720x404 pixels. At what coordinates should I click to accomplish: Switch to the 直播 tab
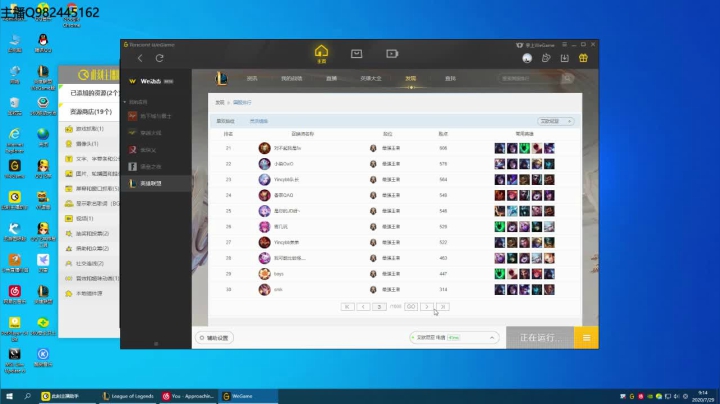(x=331, y=79)
